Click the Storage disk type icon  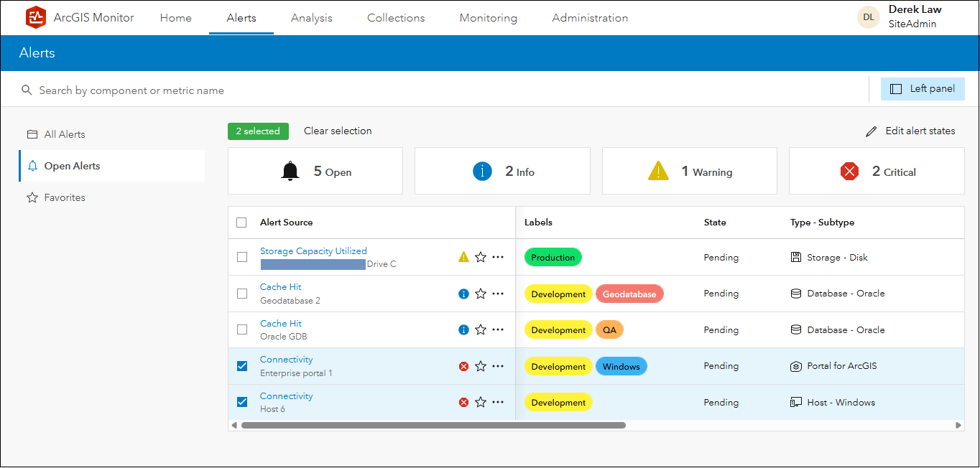tap(795, 257)
